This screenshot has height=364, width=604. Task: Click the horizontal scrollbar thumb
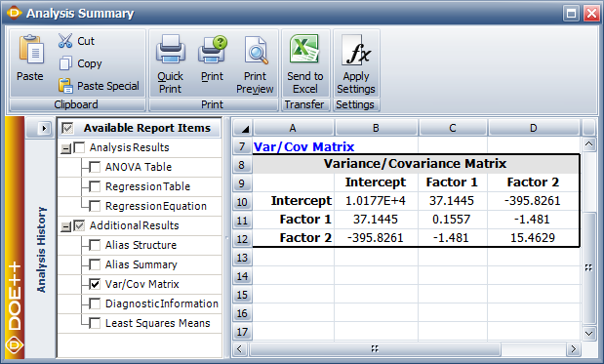click(375, 349)
